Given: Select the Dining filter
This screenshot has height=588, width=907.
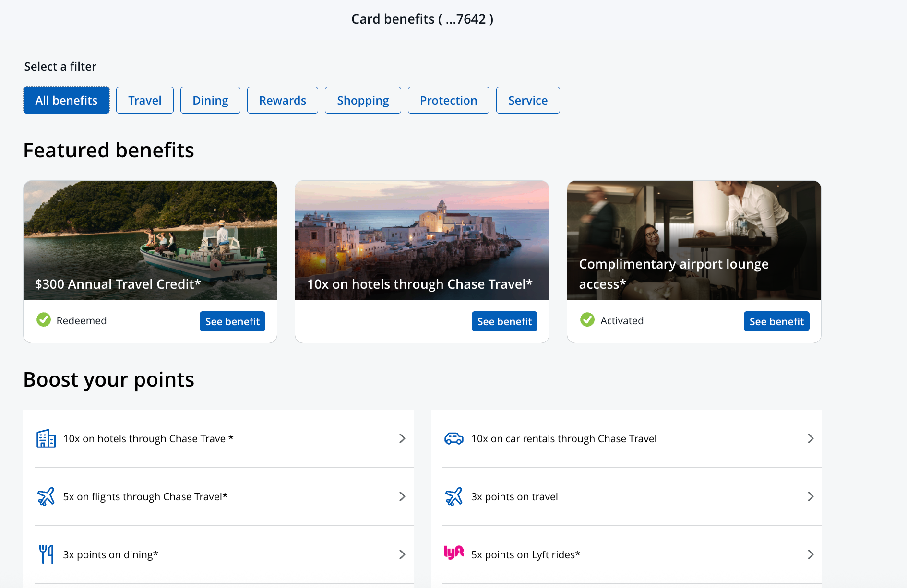Looking at the screenshot, I should click(210, 100).
